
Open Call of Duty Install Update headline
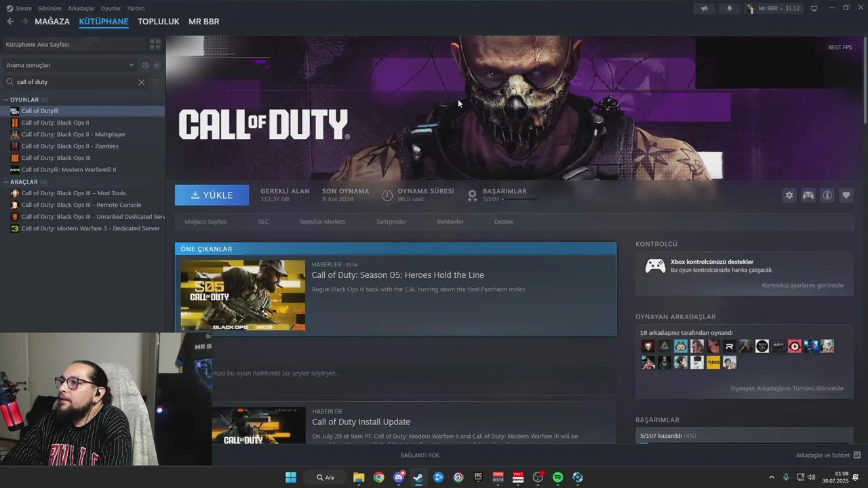[x=361, y=422]
